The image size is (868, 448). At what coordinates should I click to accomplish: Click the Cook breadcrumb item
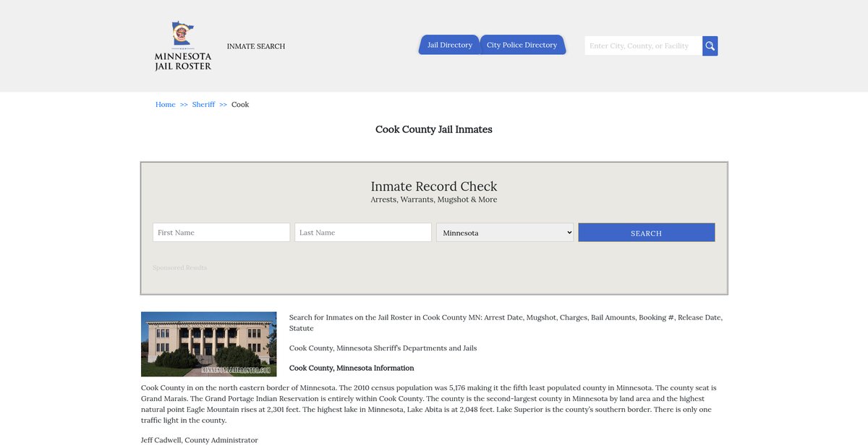click(240, 105)
